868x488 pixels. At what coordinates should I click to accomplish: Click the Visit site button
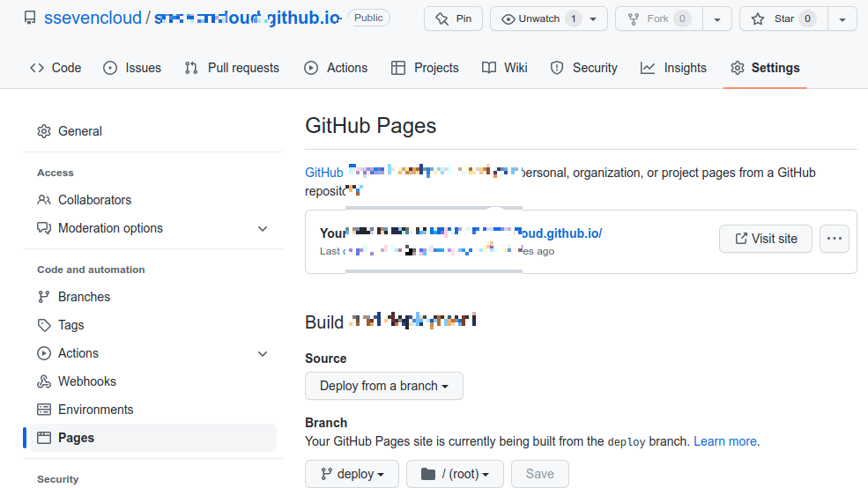[x=766, y=239]
